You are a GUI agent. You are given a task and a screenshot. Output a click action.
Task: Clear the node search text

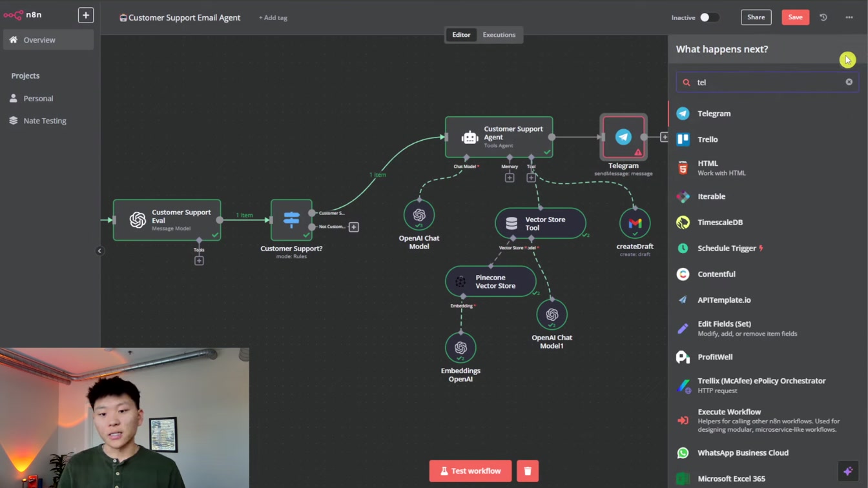[x=849, y=82]
